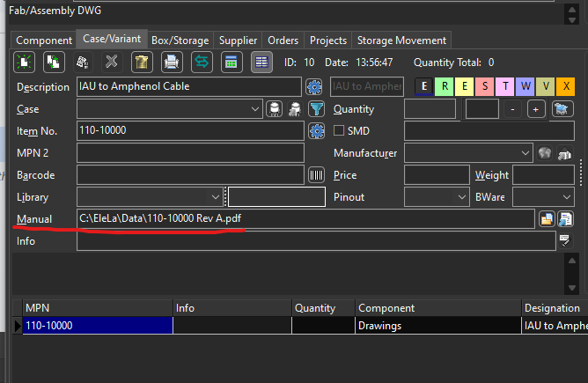Open the Pinout dropdown

(460, 197)
